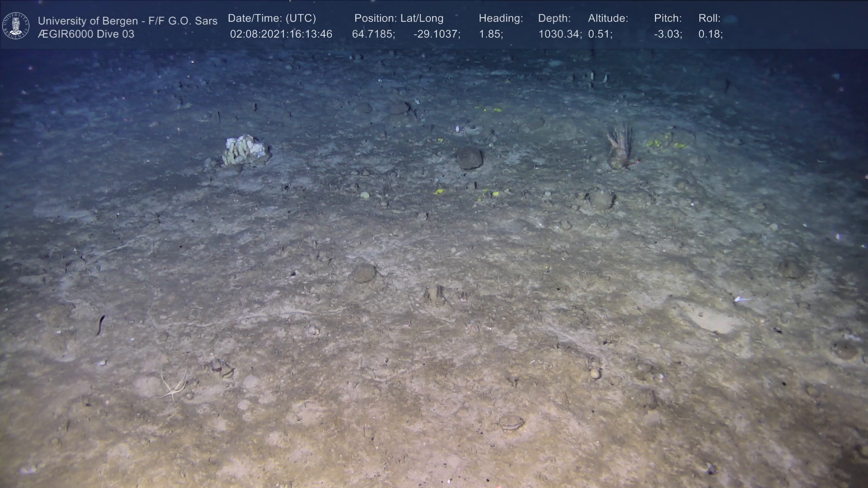Click the dark round rock near center
Image resolution: width=868 pixels, height=488 pixels.
[x=469, y=158]
